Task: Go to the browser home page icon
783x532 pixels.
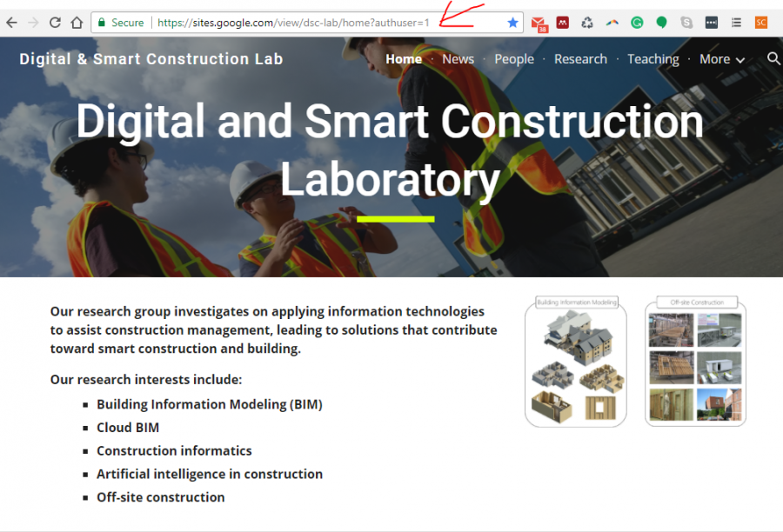Action: tap(77, 23)
